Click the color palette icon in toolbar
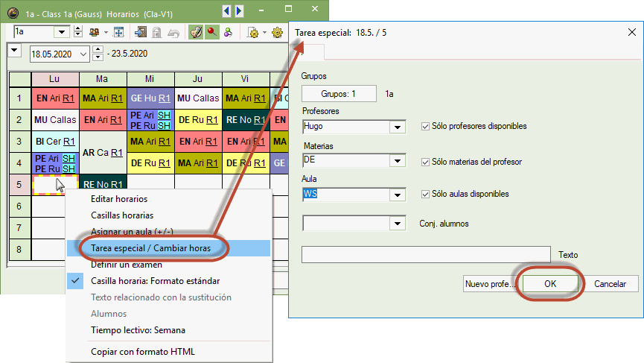644x363 pixels. [195, 32]
